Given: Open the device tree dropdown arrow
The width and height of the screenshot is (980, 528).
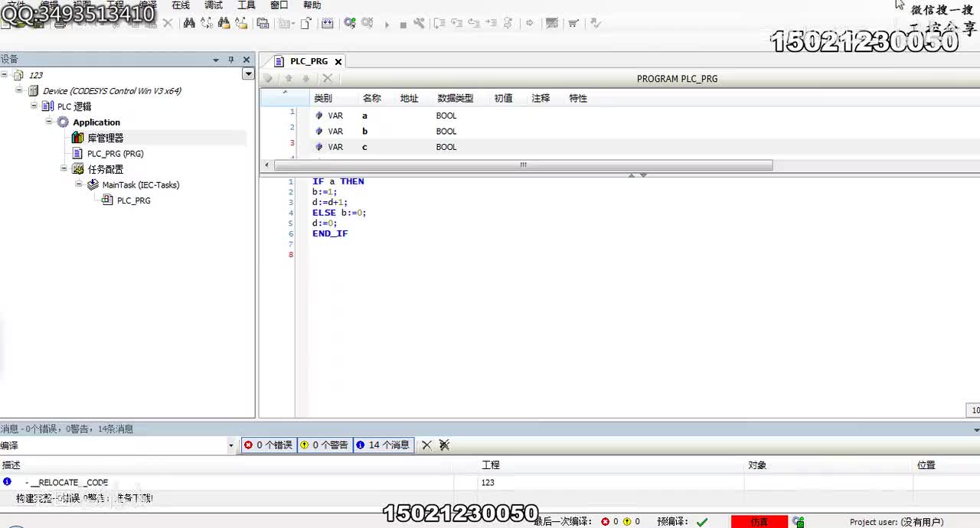Looking at the screenshot, I should pyautogui.click(x=248, y=74).
